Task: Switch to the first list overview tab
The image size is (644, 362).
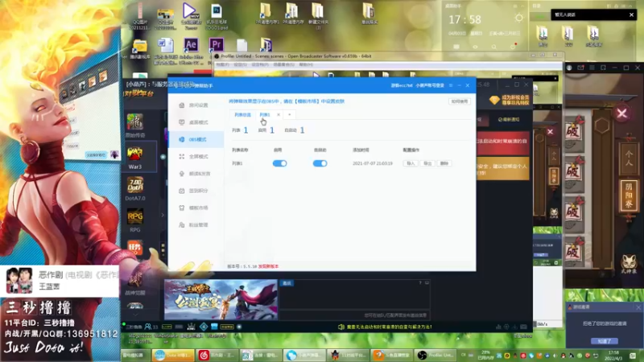Action: [x=242, y=115]
